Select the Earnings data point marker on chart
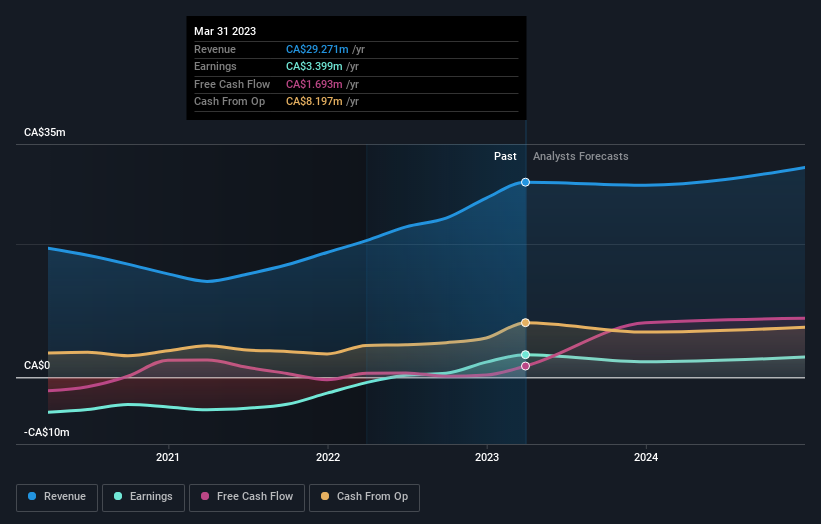This screenshot has width=821, height=524. point(525,355)
